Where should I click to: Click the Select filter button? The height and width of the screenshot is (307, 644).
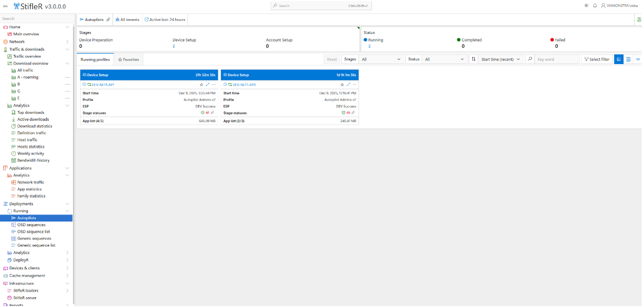pyautogui.click(x=597, y=59)
